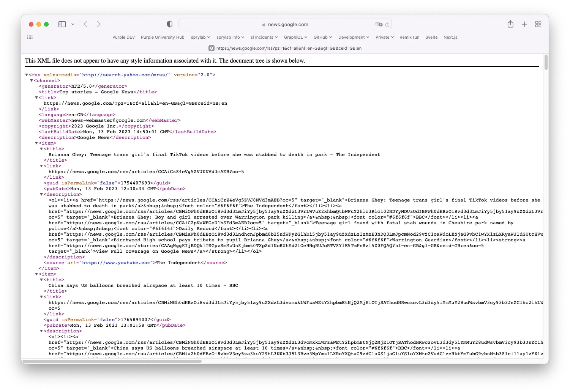The width and height of the screenshot is (570, 392).
Task: Open GitHub bookmarks folder
Action: pyautogui.click(x=323, y=37)
